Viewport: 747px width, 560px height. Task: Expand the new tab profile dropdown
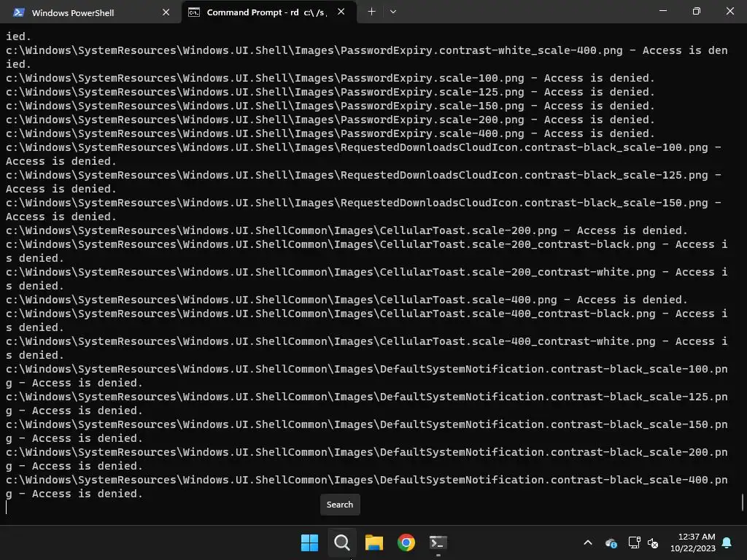393,12
